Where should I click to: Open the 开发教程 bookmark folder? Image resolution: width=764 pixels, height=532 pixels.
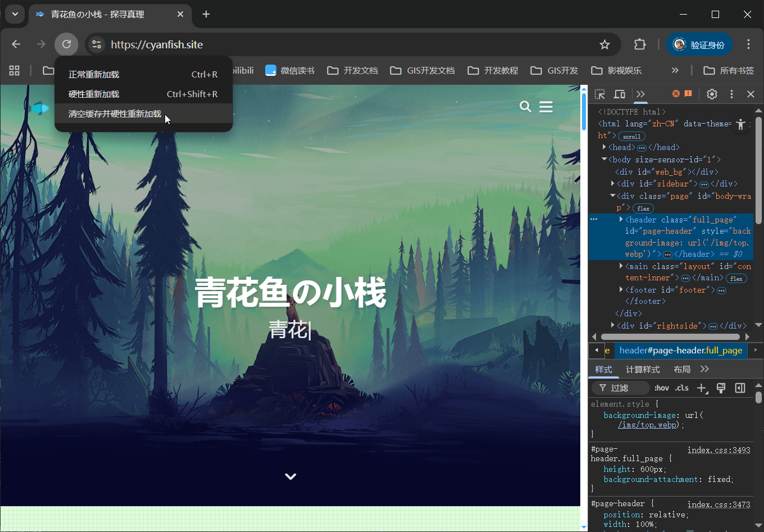(x=493, y=70)
